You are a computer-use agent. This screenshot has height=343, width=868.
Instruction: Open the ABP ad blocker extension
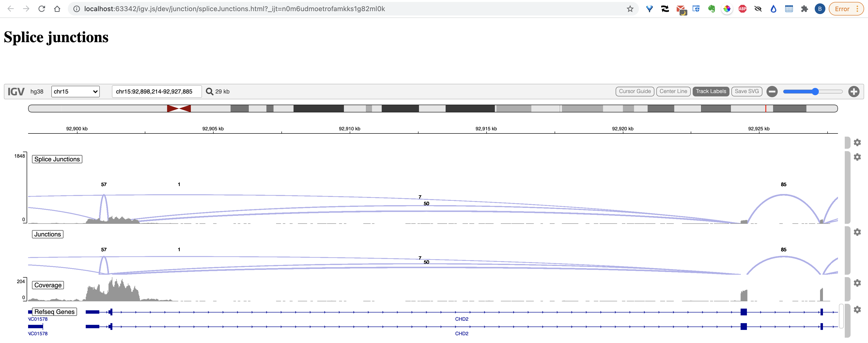(x=742, y=9)
